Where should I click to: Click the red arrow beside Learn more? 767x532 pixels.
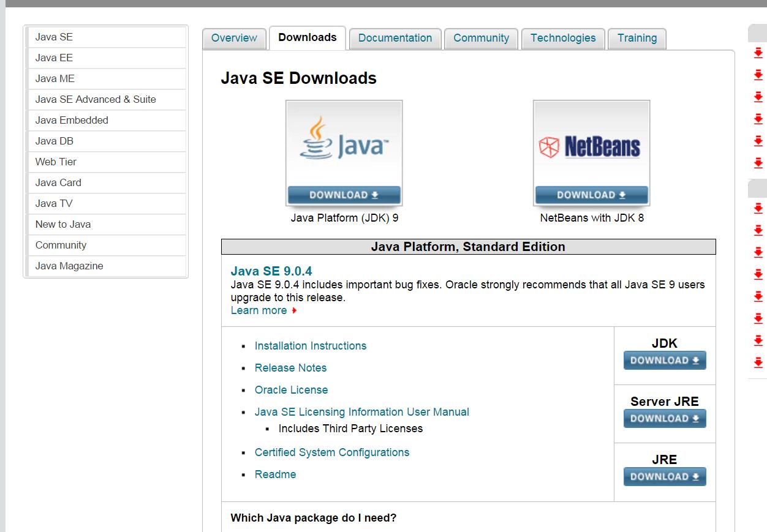click(295, 311)
